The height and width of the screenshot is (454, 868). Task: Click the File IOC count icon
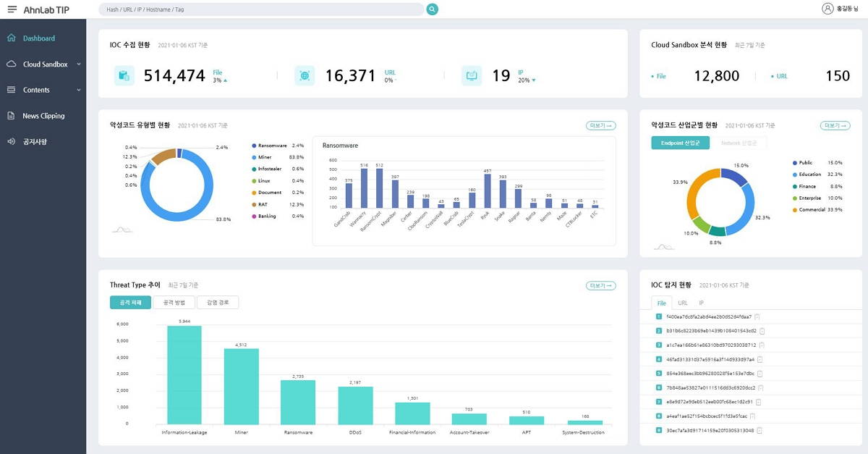[124, 75]
